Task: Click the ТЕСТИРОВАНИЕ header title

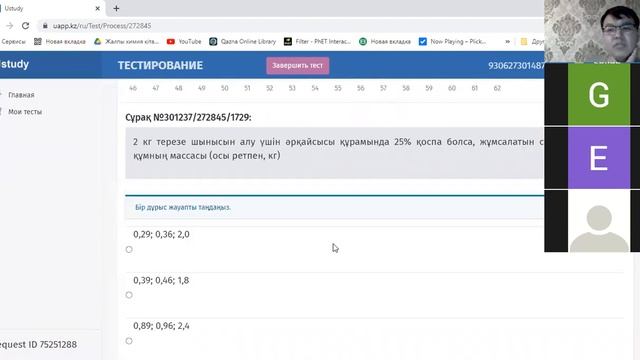Action: (160, 65)
